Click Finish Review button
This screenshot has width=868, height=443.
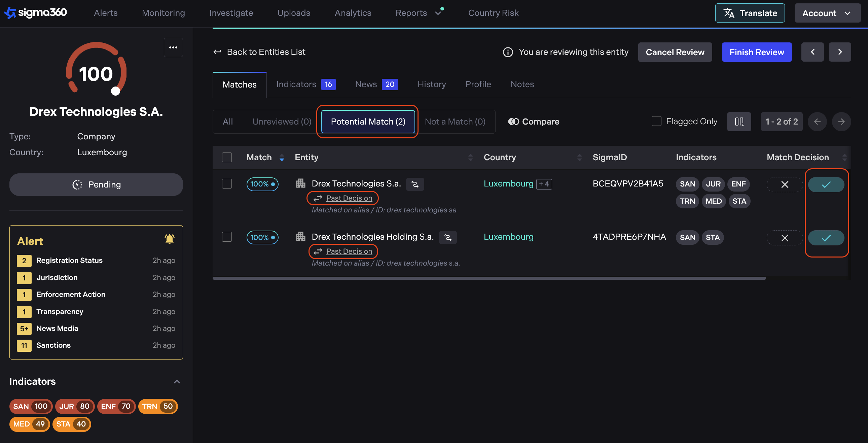(756, 52)
